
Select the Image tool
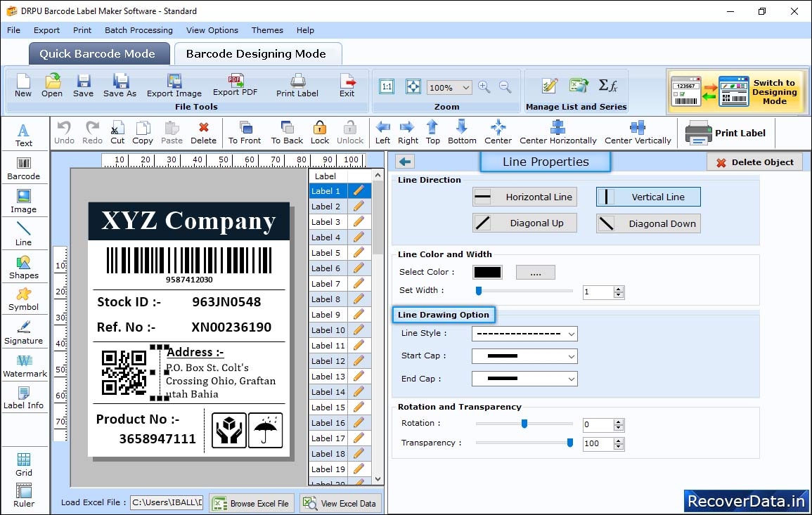(x=23, y=202)
